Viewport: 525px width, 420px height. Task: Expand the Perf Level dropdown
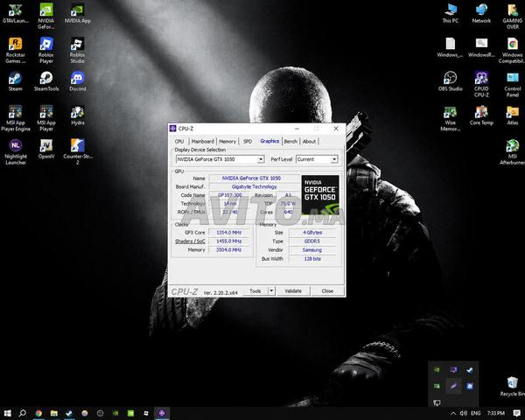tap(317, 159)
